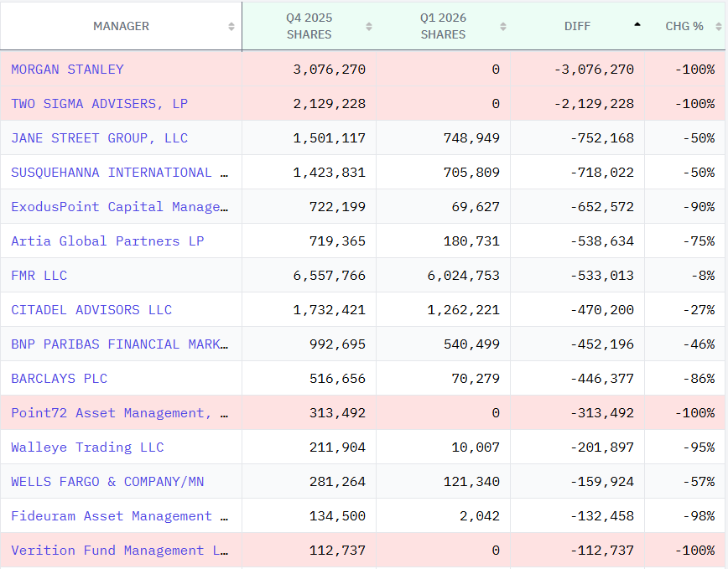Screen dimensions: 728x569
Task: Select FMR change -8%
Action: tap(703, 275)
